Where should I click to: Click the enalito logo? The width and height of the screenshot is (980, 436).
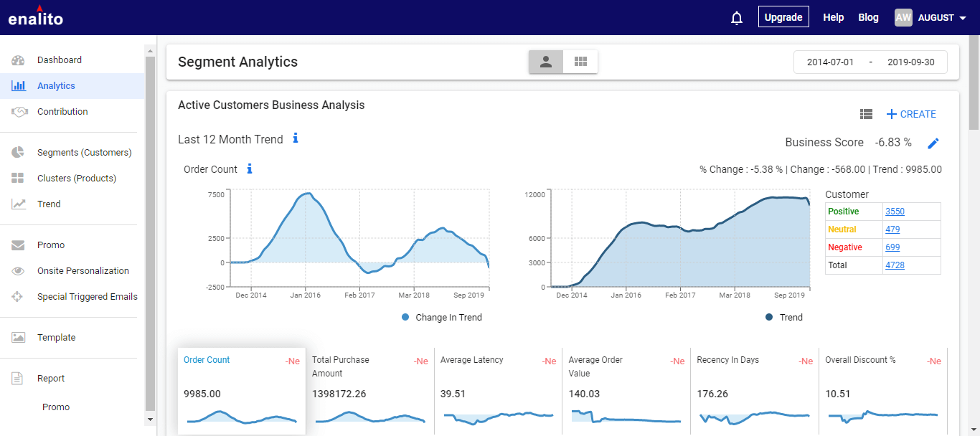click(36, 16)
